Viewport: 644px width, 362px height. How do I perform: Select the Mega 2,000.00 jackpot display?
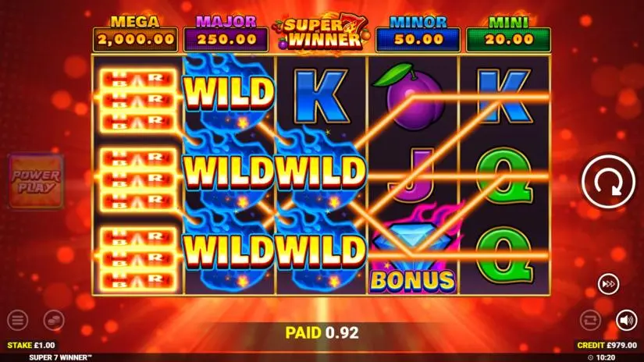(136, 34)
